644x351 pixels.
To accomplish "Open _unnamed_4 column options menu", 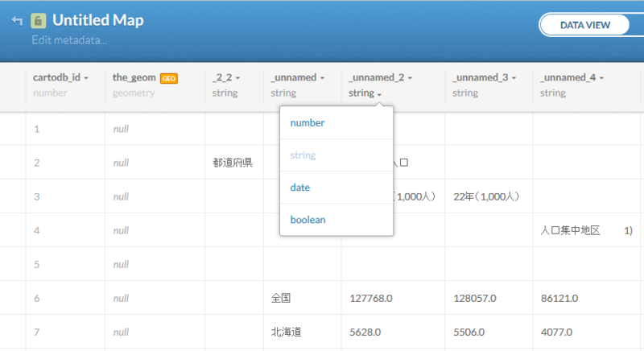I will pyautogui.click(x=601, y=78).
